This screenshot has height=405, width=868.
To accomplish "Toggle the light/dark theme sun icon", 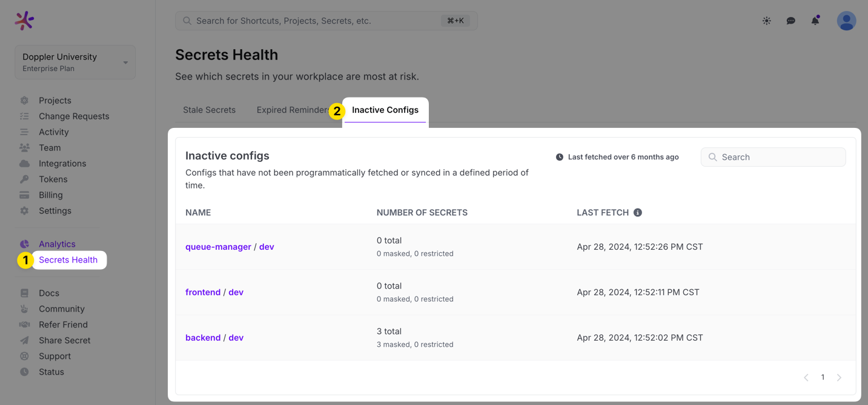I will coord(767,21).
